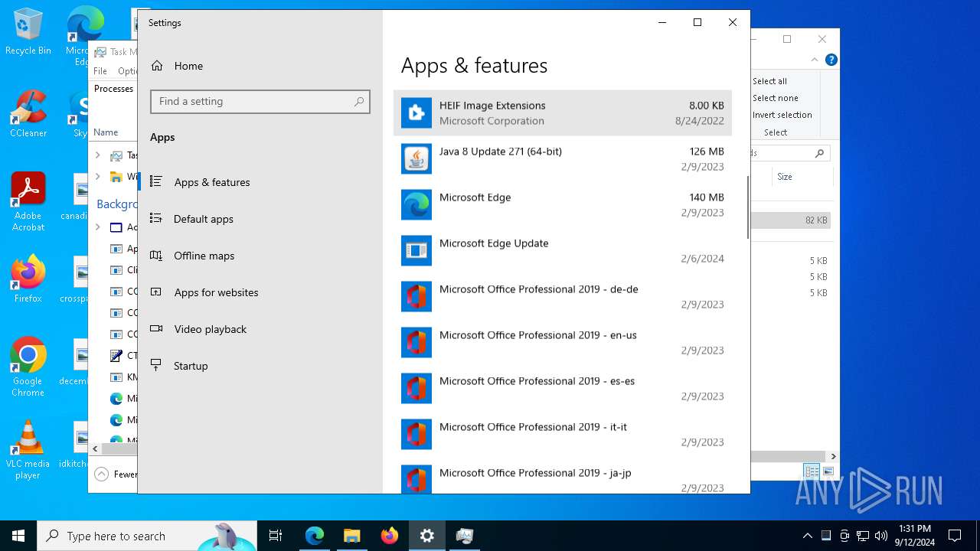
Task: Open File Explorer from taskbar
Action: [352, 536]
